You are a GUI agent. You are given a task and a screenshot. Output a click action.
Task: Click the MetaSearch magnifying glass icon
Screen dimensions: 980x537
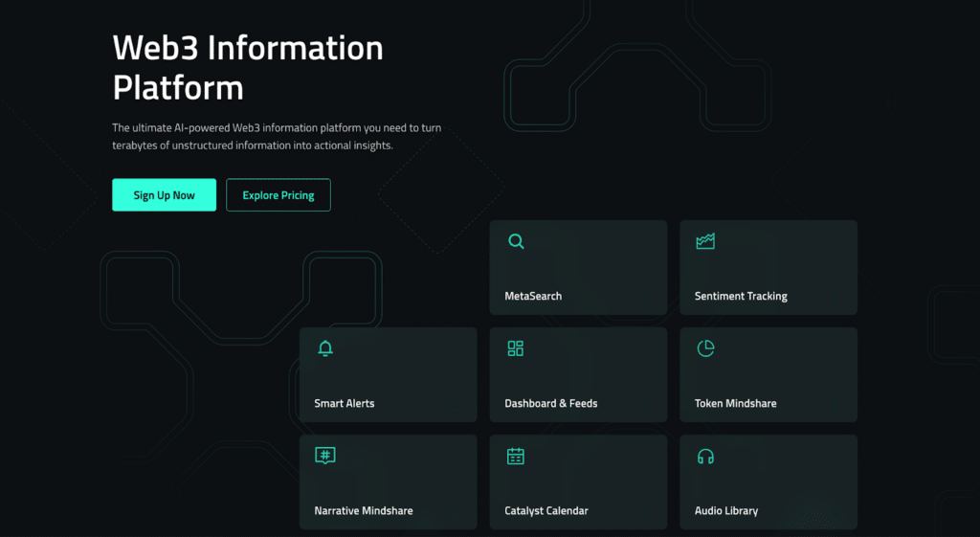click(x=516, y=241)
